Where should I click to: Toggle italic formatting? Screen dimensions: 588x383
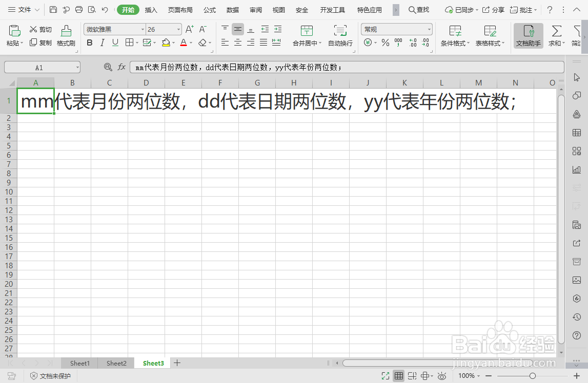(x=102, y=42)
